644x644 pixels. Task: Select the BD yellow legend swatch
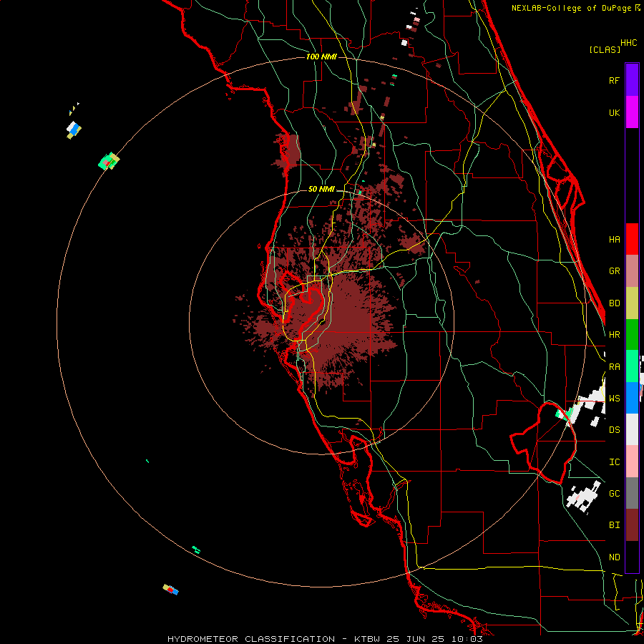click(x=632, y=303)
